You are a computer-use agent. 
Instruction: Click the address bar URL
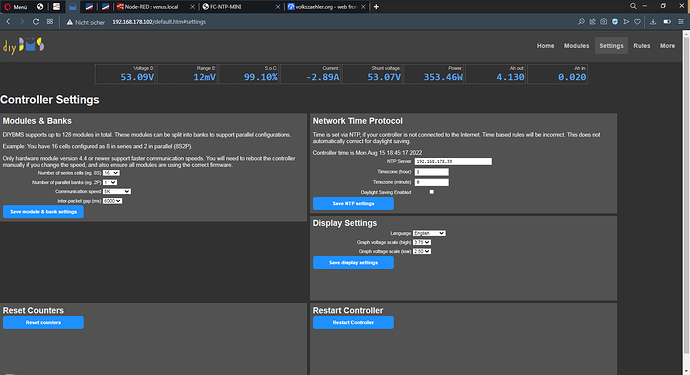click(x=159, y=22)
